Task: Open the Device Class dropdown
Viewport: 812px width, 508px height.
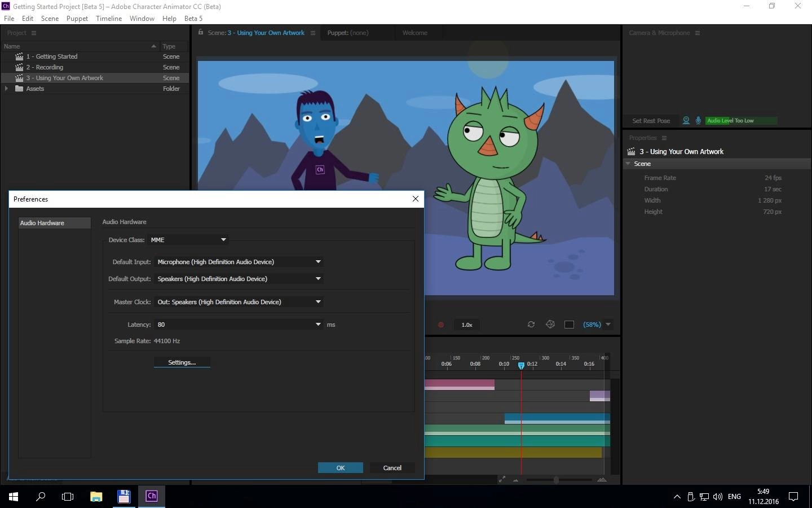Action: 188,240
